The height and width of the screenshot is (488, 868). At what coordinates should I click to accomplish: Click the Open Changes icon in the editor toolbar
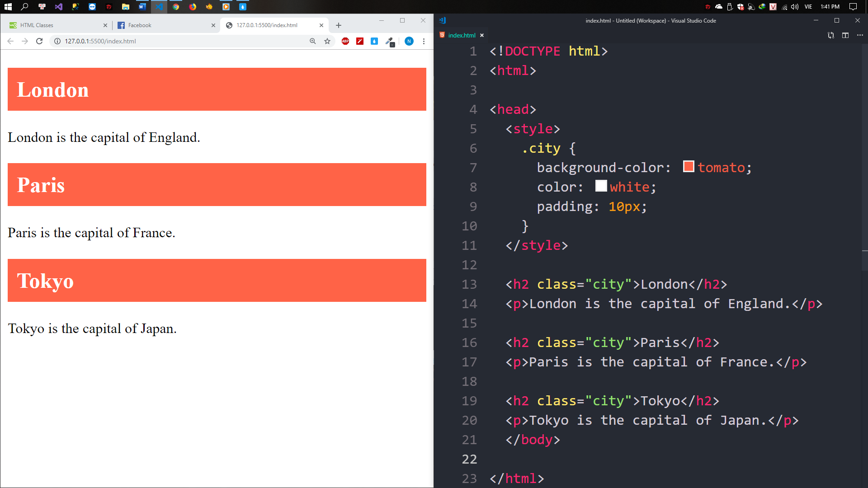[830, 35]
